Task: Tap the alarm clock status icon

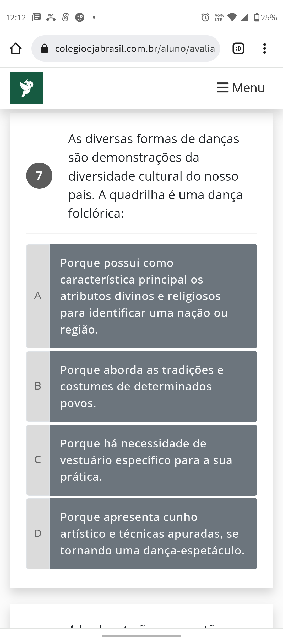Action: tap(205, 18)
